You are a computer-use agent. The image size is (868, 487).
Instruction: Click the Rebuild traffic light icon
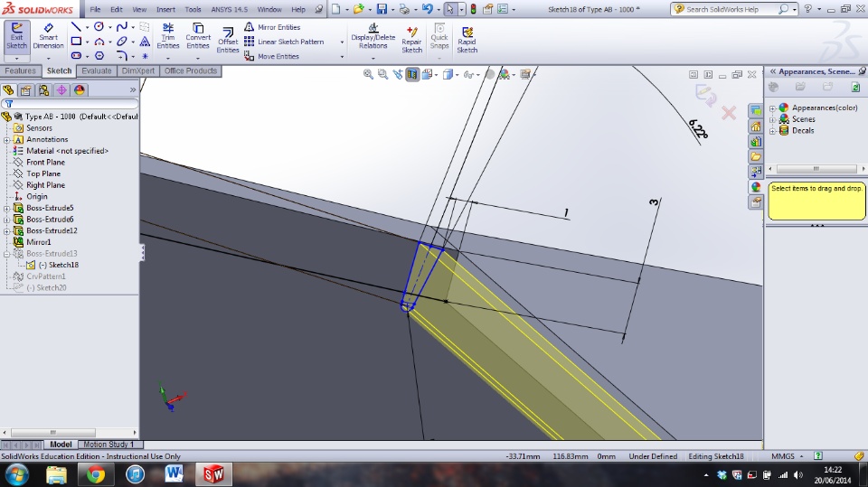[x=473, y=9]
